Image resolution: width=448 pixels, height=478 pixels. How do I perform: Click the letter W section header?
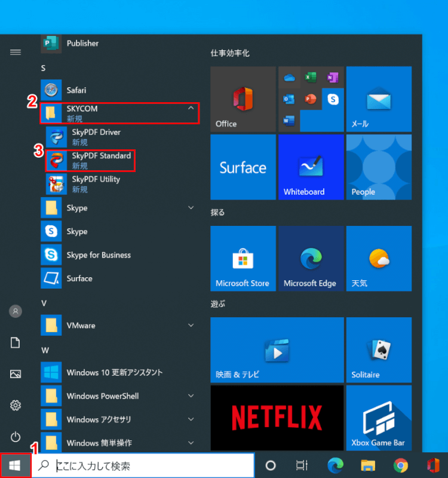[45, 350]
